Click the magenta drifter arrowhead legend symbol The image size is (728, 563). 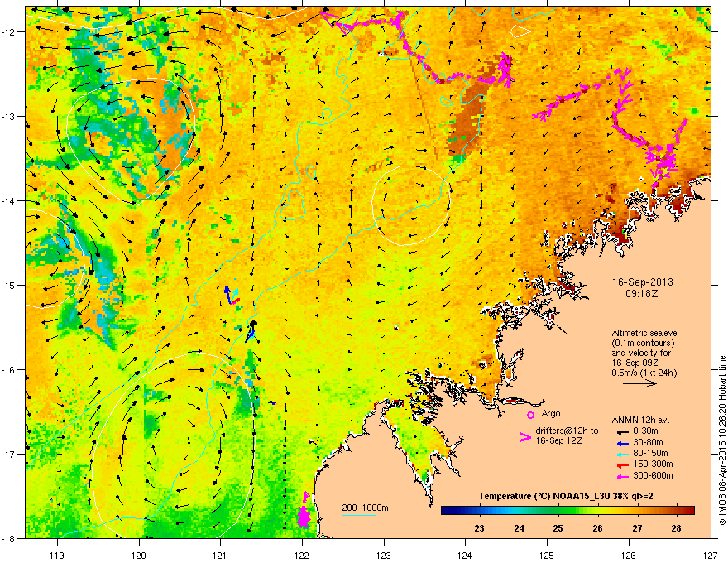tap(524, 437)
